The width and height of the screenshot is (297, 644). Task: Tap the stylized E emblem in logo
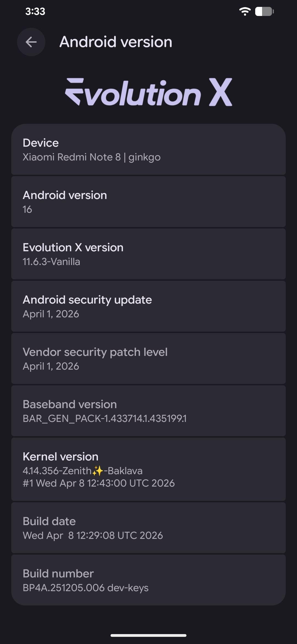coord(75,91)
